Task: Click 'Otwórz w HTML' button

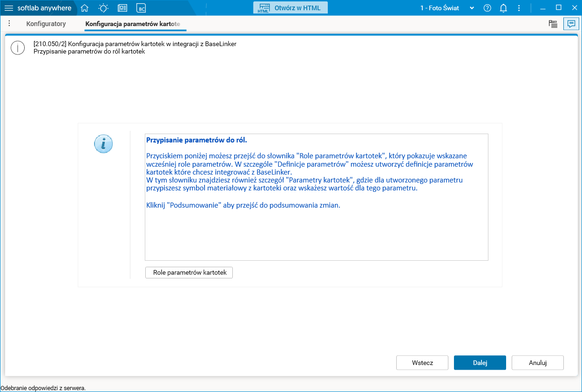Action: point(291,8)
